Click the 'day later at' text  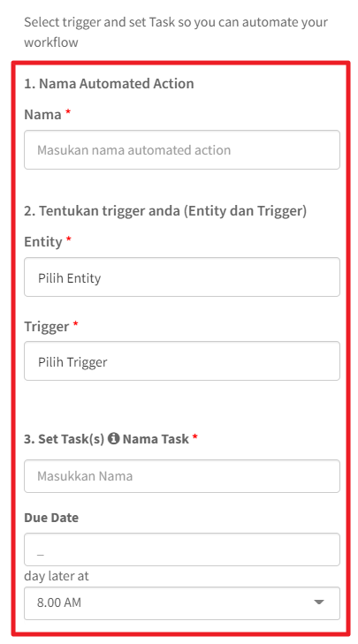point(57,576)
